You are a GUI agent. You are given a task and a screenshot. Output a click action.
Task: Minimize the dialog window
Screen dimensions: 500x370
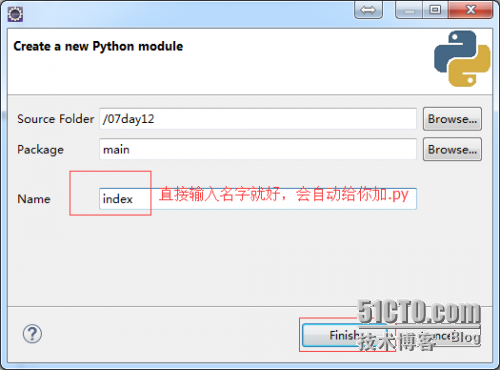(409, 10)
